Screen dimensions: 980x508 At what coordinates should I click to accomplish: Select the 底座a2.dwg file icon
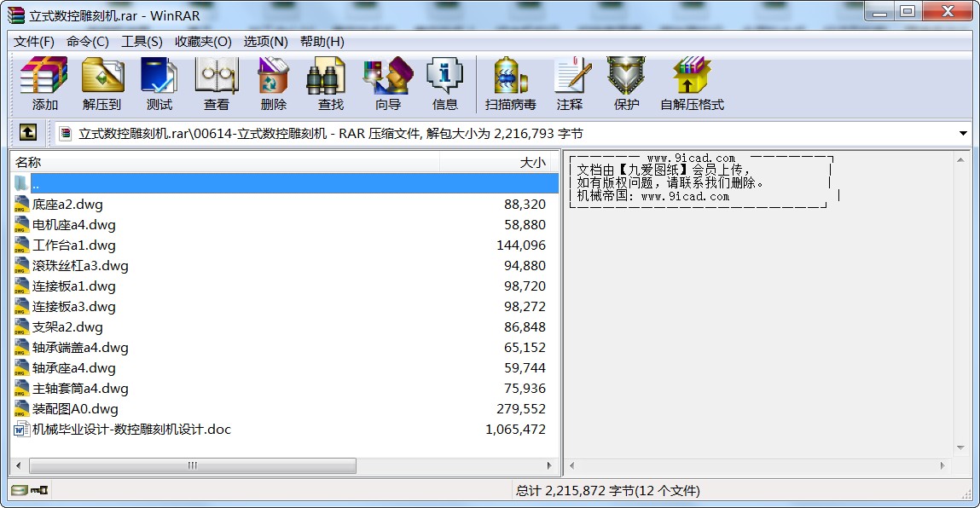[x=21, y=205]
